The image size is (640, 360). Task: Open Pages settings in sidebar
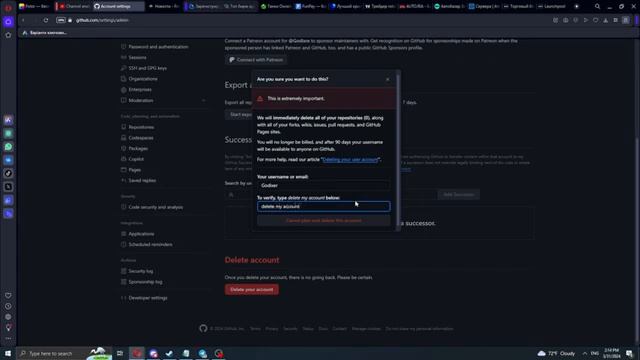[134, 169]
